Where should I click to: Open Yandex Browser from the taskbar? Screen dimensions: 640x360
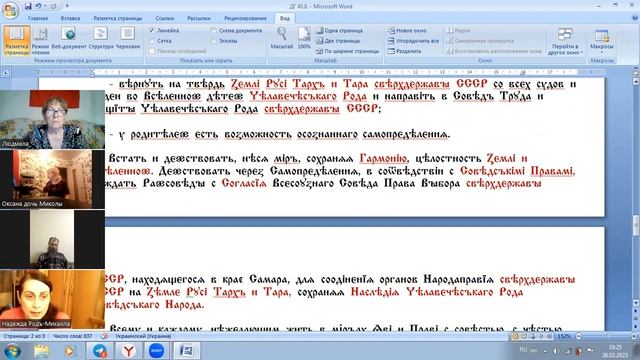128,351
